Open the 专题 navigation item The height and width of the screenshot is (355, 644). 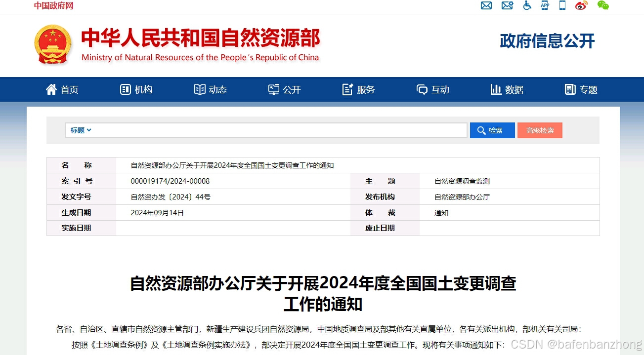[x=589, y=89]
